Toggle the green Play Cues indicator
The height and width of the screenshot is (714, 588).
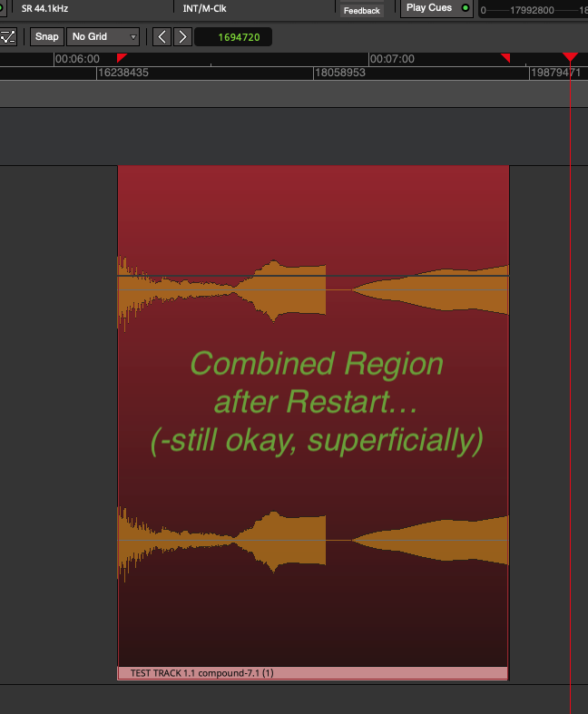coord(465,8)
